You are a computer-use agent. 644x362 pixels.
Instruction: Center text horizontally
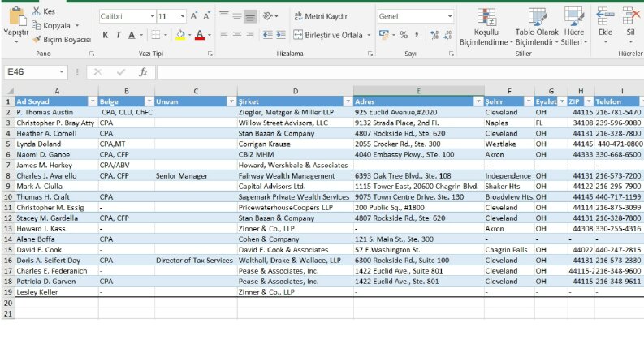coord(237,35)
